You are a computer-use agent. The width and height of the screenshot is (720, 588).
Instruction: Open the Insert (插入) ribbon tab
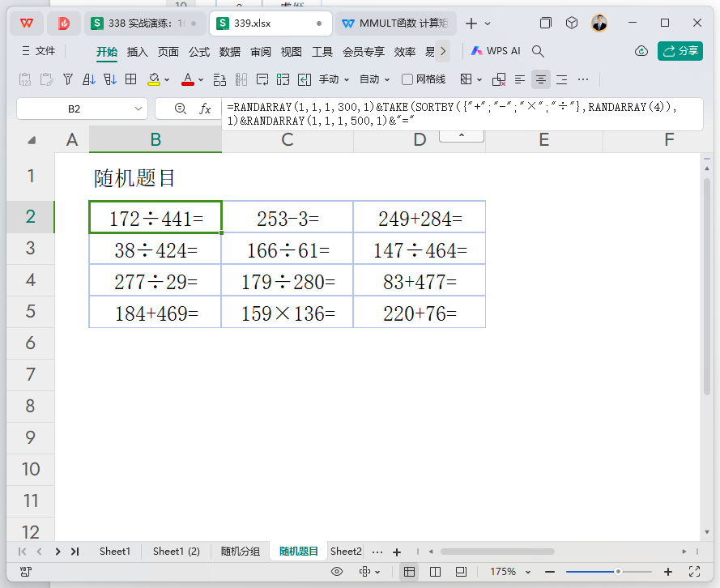pyautogui.click(x=138, y=52)
